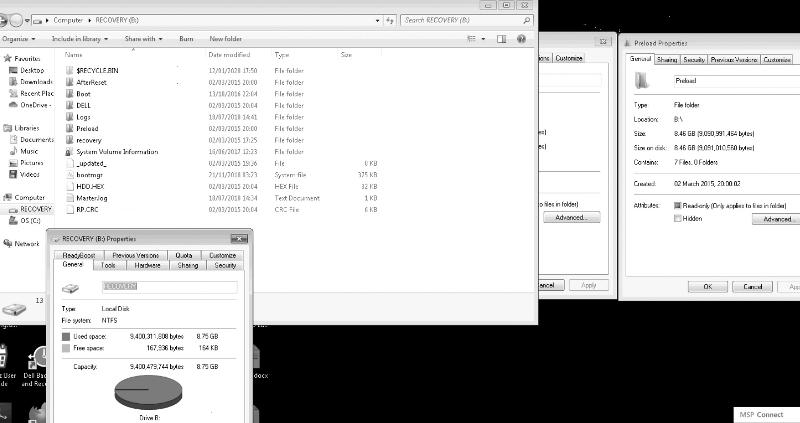The image size is (800, 423).
Task: Click folder name field in Preload Properties
Action: pos(736,81)
